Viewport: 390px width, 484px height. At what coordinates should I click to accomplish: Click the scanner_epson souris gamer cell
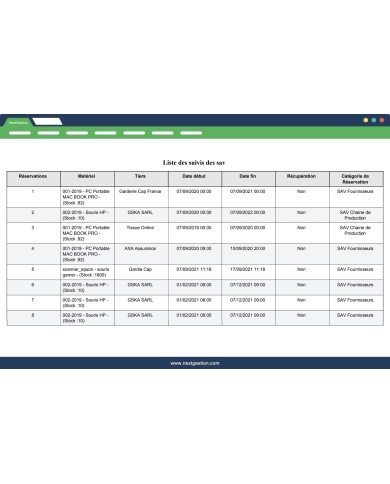click(x=86, y=272)
